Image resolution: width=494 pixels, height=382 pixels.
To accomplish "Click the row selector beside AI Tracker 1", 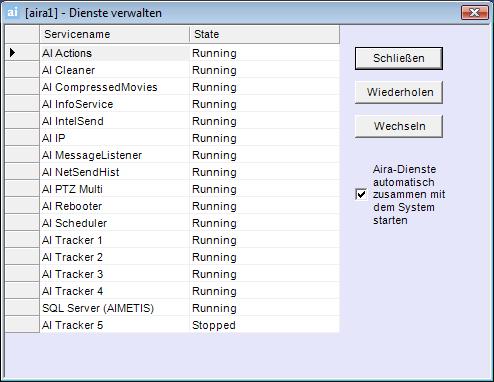I will tap(22, 240).
